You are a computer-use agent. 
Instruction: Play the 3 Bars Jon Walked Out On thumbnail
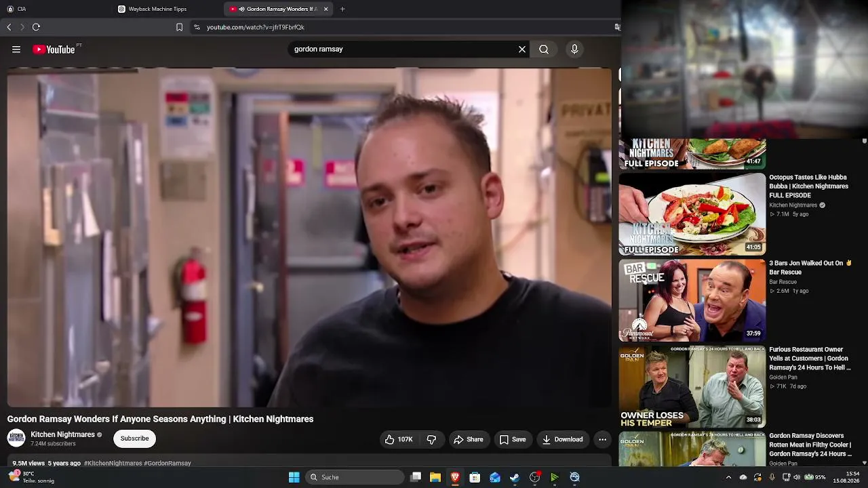point(692,300)
